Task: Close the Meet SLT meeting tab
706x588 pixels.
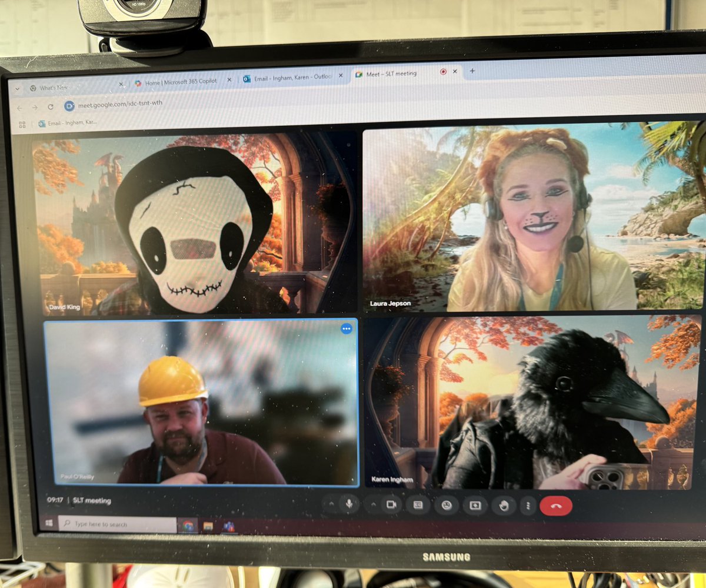Action: (x=454, y=71)
